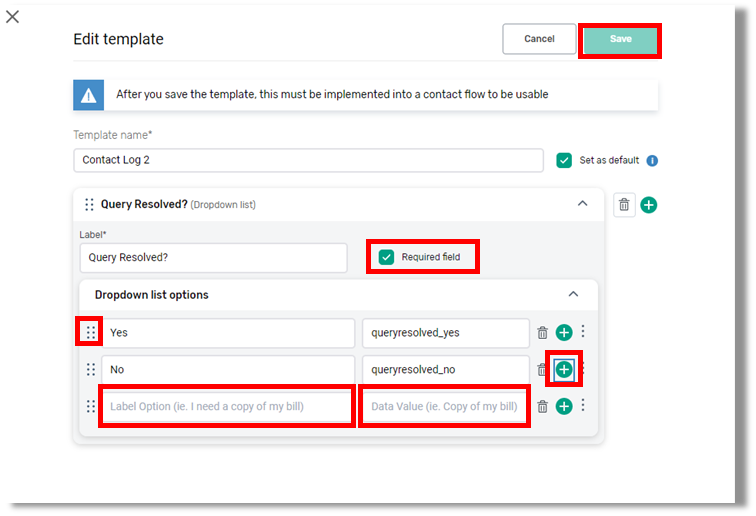756x516 pixels.
Task: Click the drag handle beside the Yes option
Action: (91, 332)
